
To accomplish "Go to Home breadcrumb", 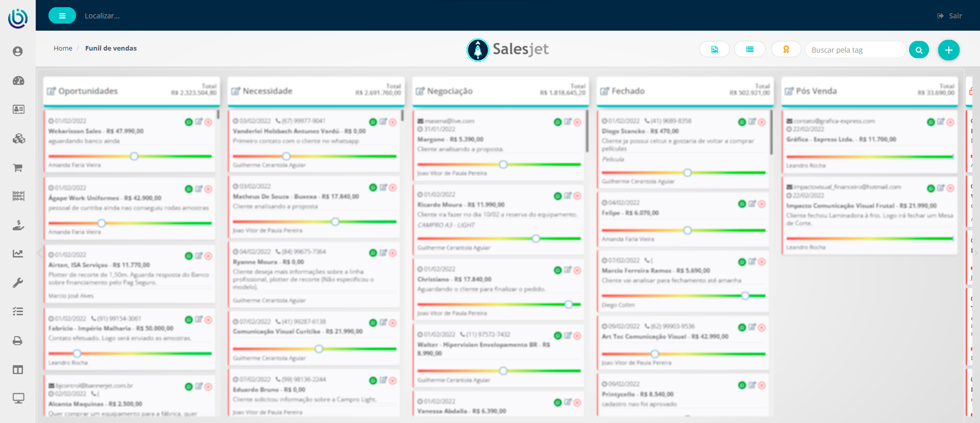I will 63,48.
